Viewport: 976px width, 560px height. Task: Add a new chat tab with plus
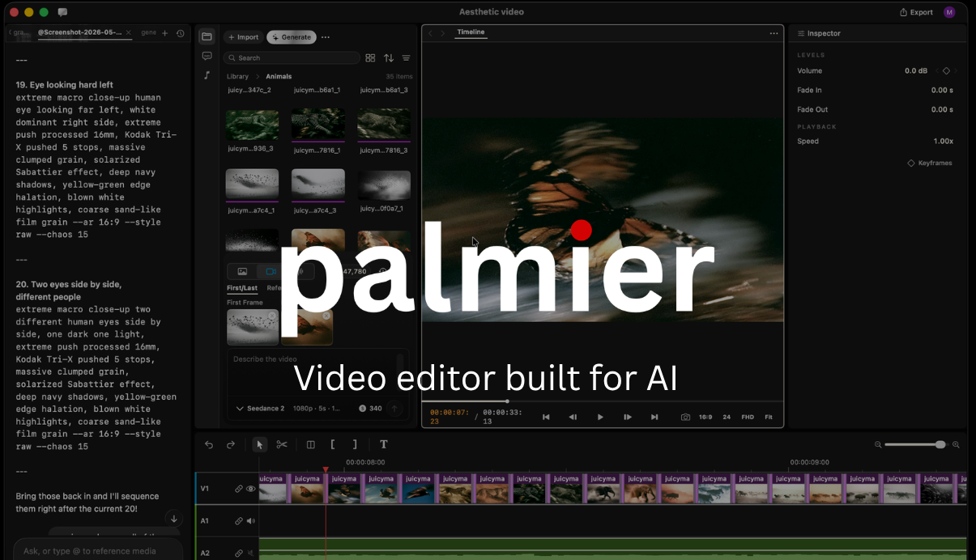pos(165,33)
